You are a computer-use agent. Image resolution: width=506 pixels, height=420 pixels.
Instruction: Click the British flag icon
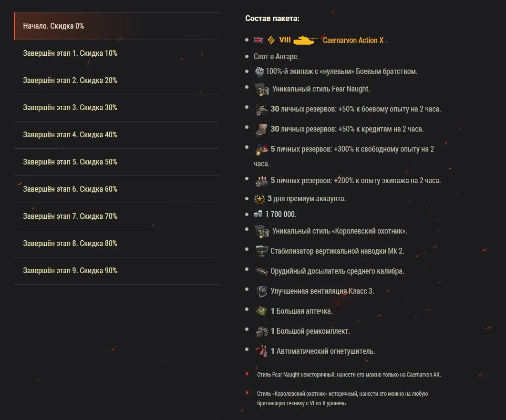pyautogui.click(x=258, y=40)
